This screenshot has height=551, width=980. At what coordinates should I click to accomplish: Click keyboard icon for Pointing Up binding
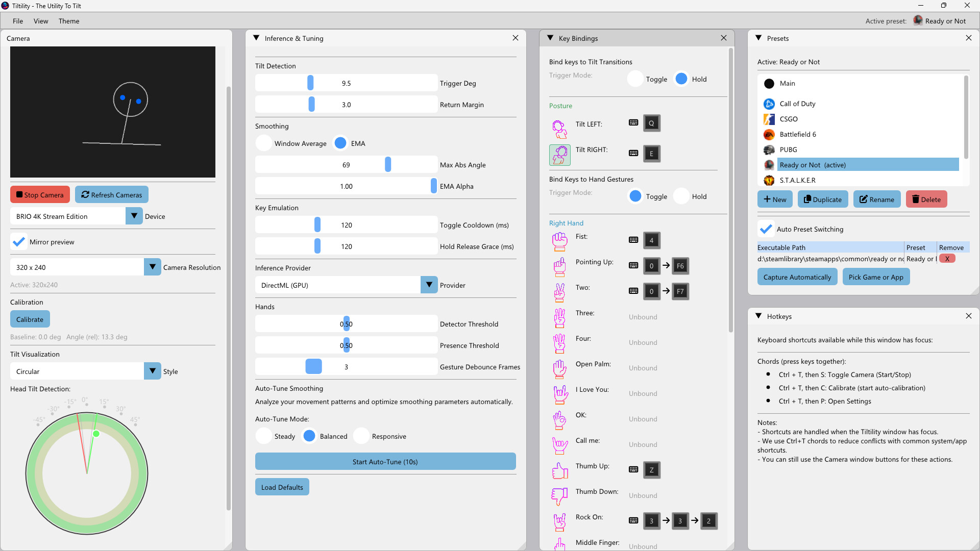633,265
